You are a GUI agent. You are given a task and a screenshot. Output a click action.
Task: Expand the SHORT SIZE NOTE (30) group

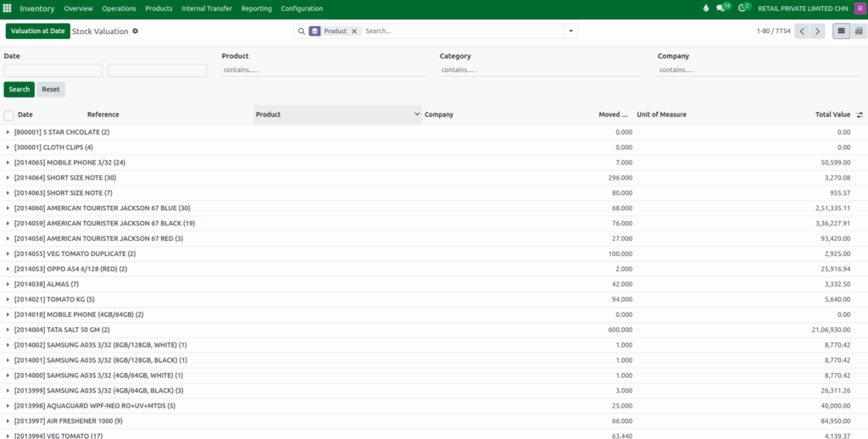8,178
